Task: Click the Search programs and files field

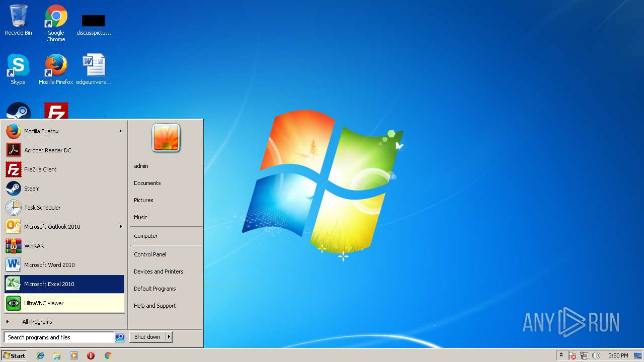Action: point(59,337)
